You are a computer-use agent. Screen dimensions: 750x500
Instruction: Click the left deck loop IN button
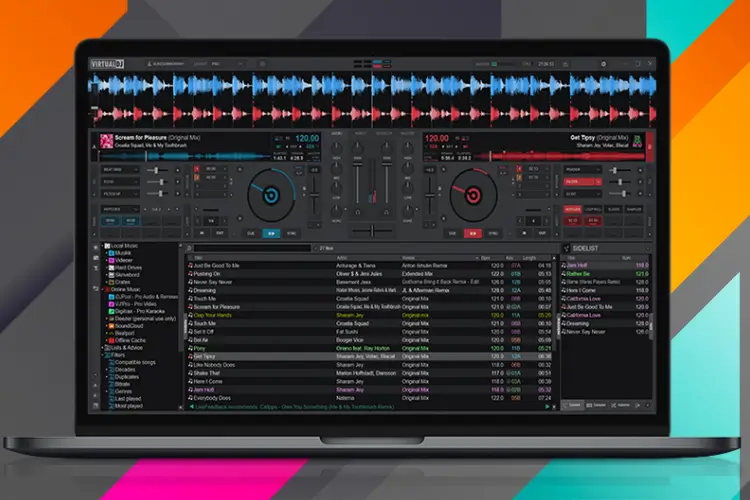pos(202,233)
